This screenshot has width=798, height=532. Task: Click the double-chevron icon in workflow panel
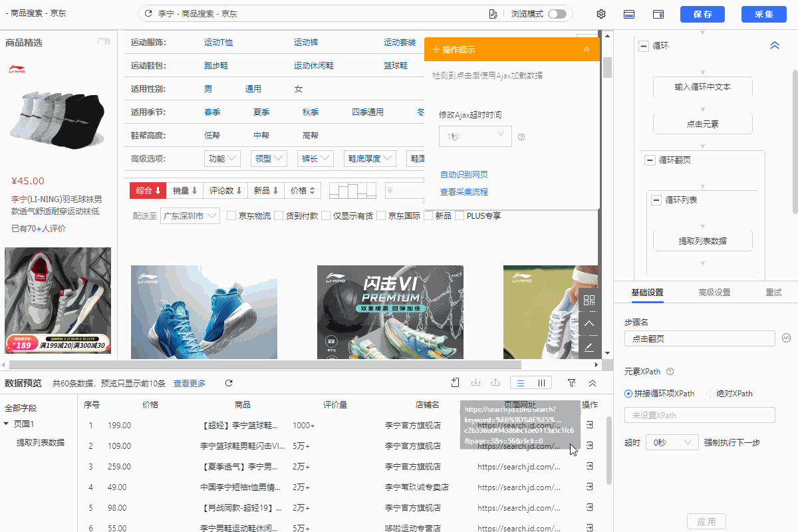(775, 46)
